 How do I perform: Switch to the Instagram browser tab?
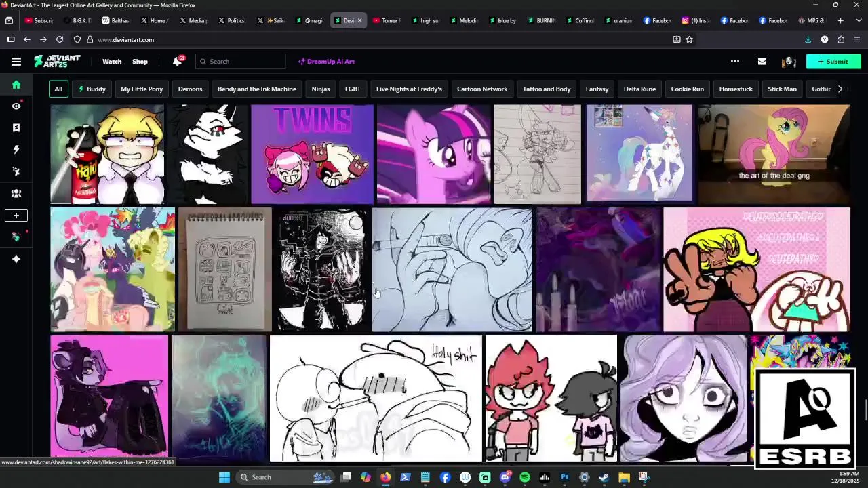pos(696,20)
